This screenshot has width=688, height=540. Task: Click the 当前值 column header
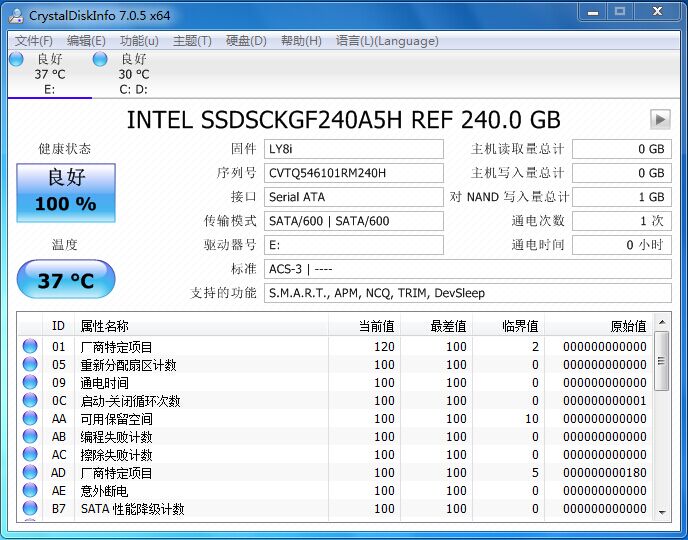pos(365,325)
